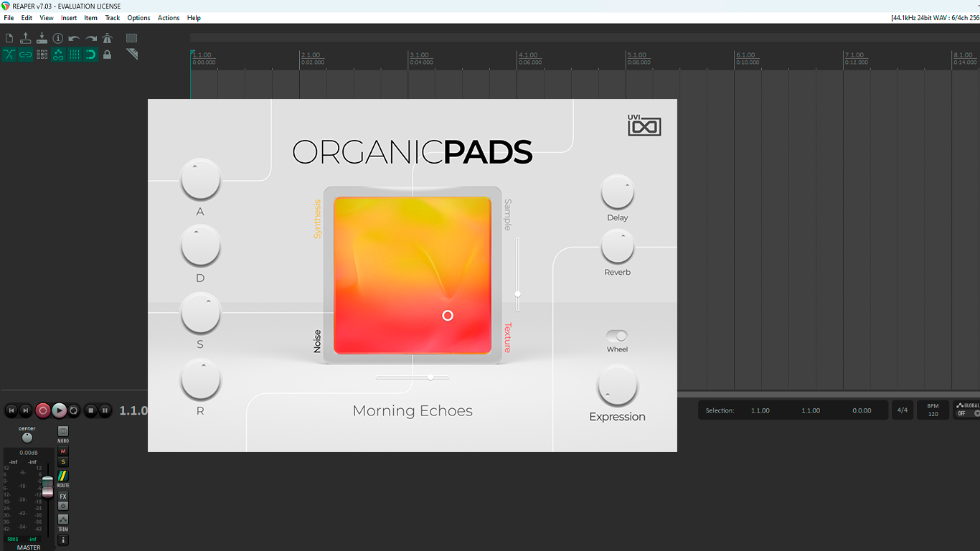Toggle item grouping link icon
This screenshot has width=980, height=551.
[x=26, y=55]
